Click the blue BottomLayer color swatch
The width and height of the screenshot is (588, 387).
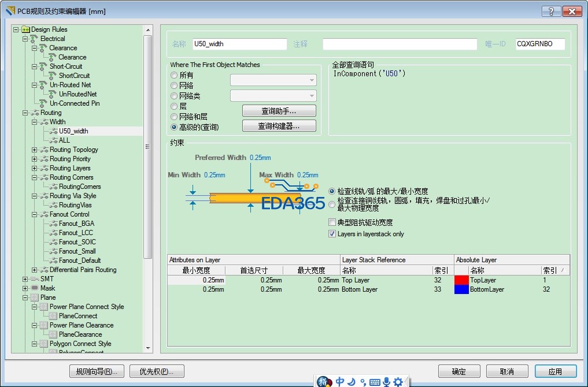(x=461, y=289)
